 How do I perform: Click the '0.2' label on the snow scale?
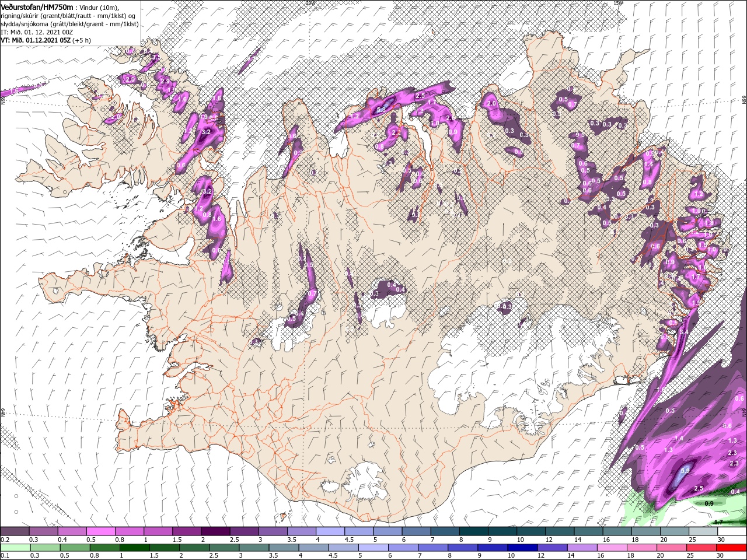click(x=5, y=540)
